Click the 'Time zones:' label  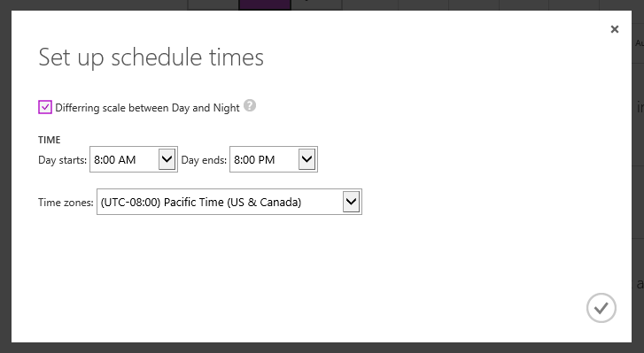66,203
